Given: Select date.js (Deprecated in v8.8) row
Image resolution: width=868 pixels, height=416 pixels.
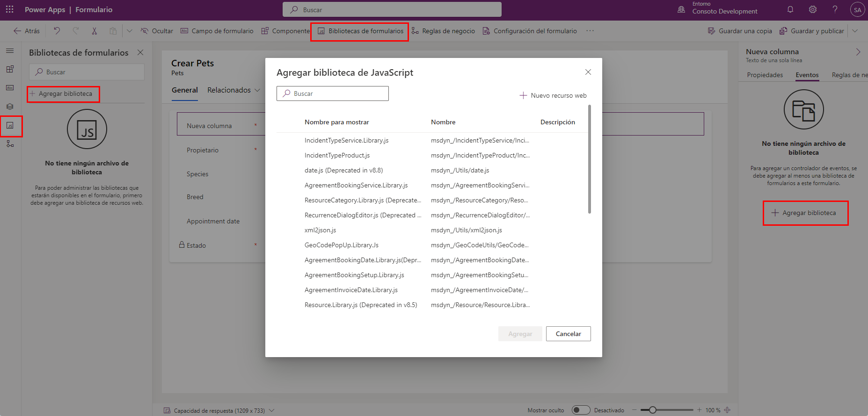Looking at the screenshot, I should pos(431,170).
